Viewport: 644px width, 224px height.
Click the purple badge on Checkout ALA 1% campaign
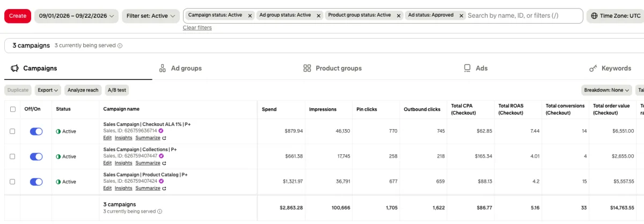[x=161, y=130]
